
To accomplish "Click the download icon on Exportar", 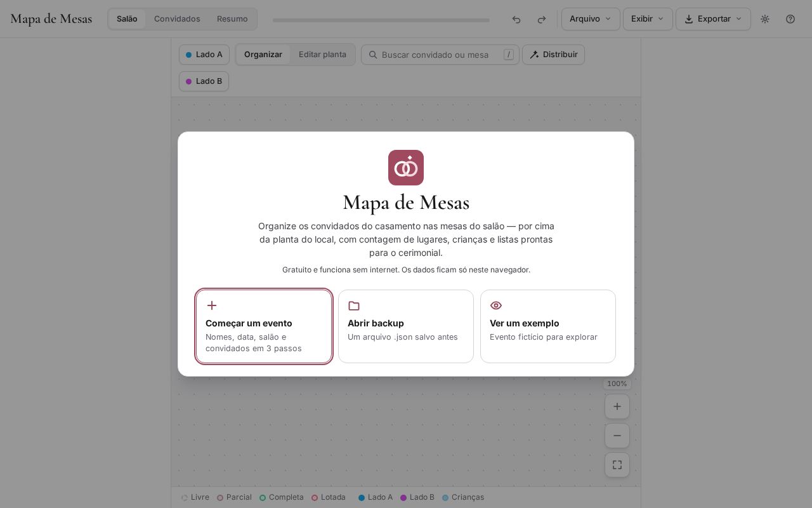I will pos(689,19).
